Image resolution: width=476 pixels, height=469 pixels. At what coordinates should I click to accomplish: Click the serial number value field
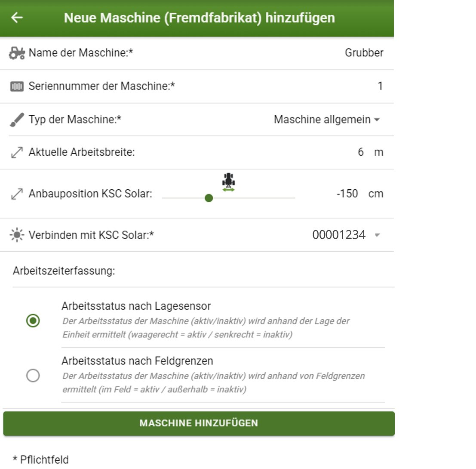(x=380, y=86)
